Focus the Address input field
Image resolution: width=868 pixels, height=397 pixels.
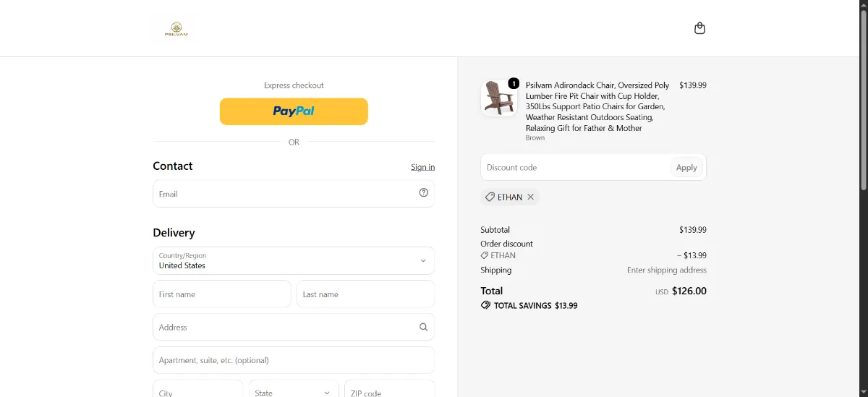pyautogui.click(x=294, y=327)
